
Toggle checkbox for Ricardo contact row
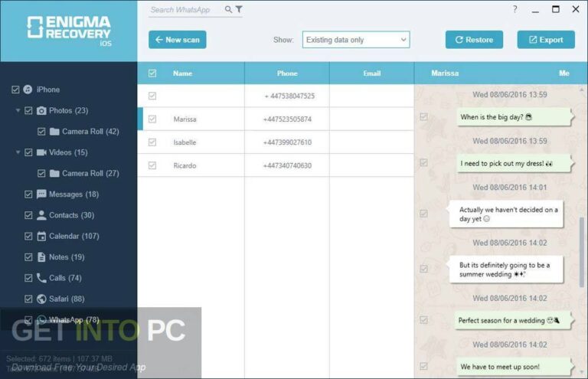[x=152, y=165]
